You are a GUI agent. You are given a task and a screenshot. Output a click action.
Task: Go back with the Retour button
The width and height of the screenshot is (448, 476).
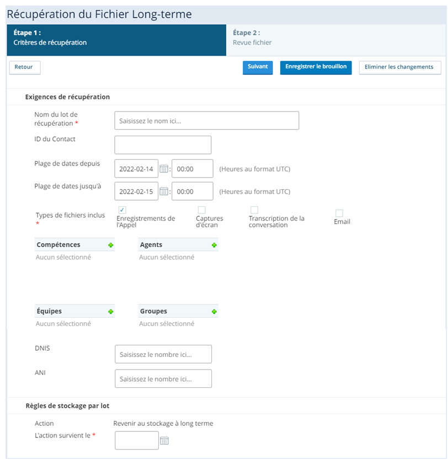pyautogui.click(x=24, y=67)
